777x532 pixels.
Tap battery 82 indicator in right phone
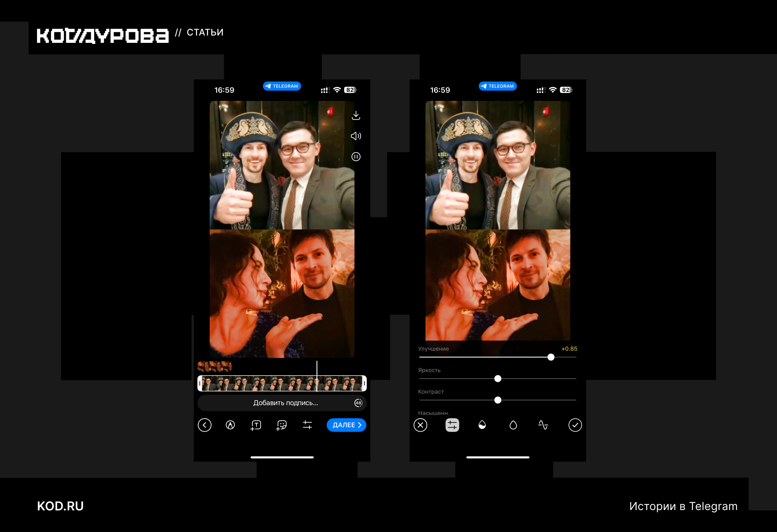click(566, 90)
